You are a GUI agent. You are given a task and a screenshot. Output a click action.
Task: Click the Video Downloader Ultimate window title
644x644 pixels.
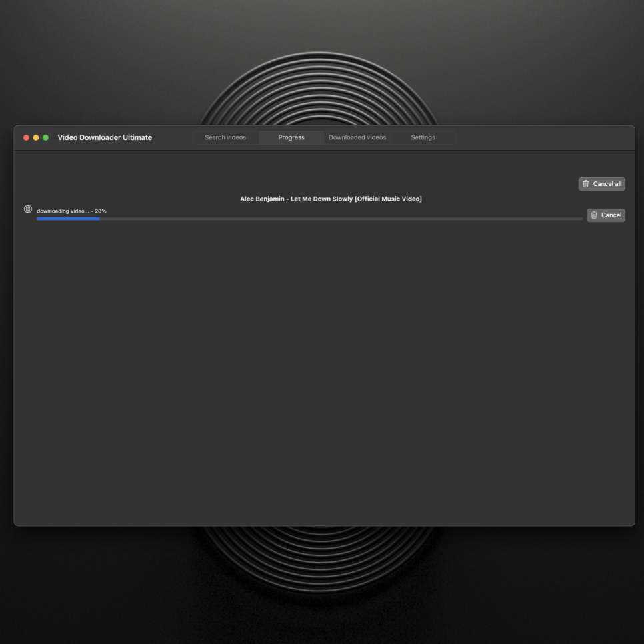[x=105, y=137]
